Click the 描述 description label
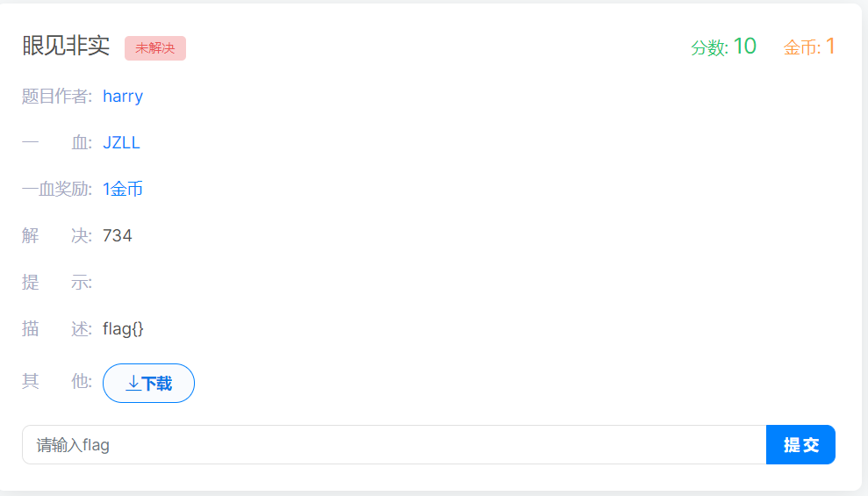The width and height of the screenshot is (868, 496). click(57, 329)
